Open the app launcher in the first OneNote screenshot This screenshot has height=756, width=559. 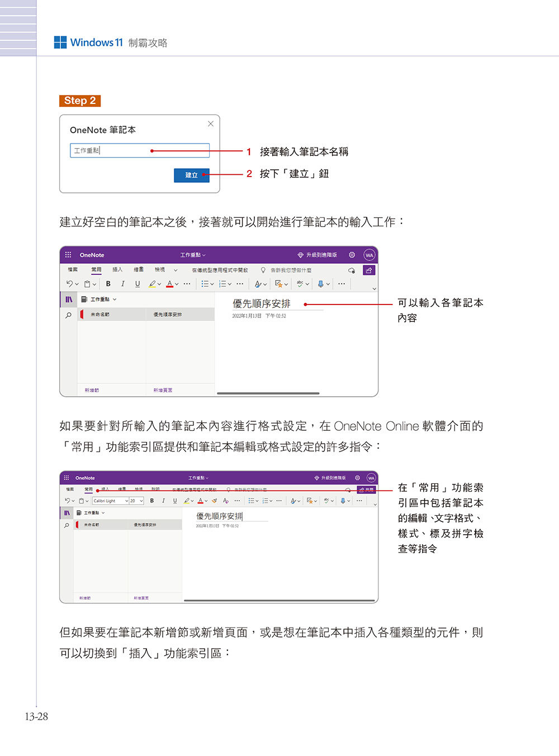[x=68, y=255]
